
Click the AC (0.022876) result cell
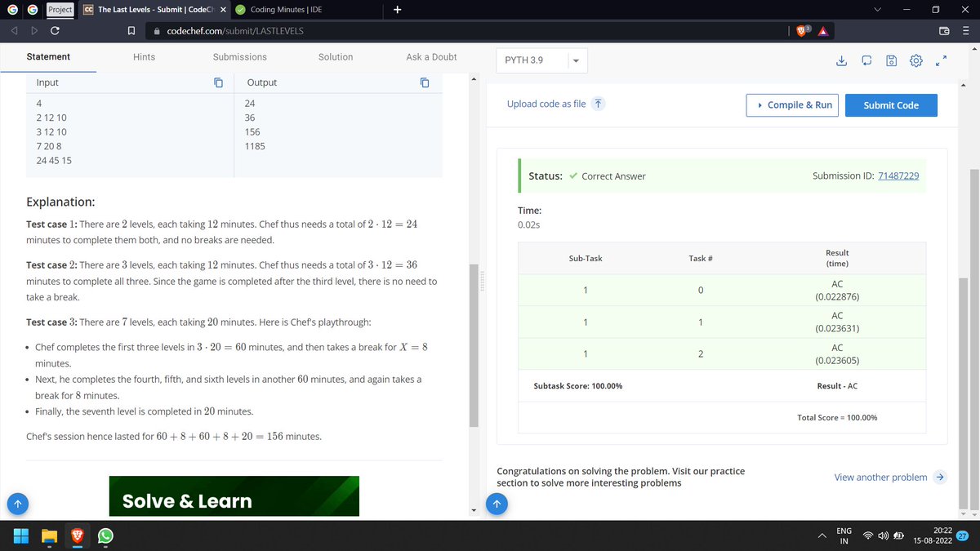837,290
